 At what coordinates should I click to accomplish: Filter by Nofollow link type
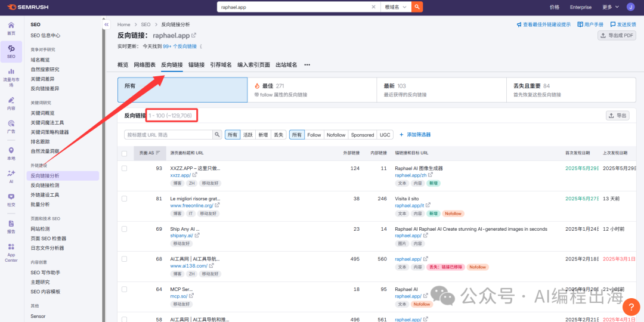[x=336, y=135]
